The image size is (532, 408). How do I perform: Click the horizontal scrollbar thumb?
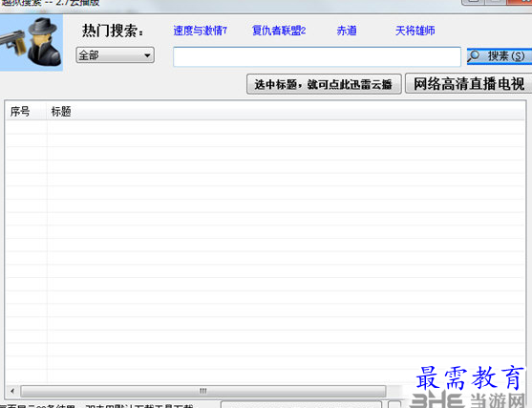pos(202,391)
